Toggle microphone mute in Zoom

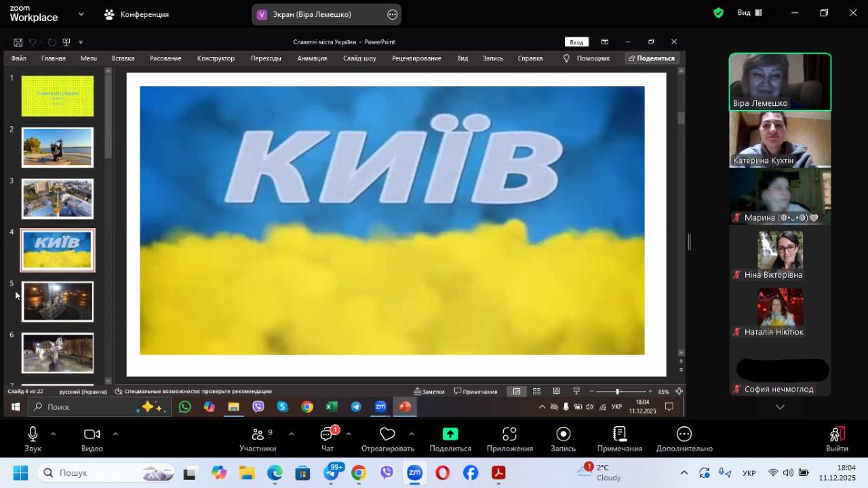pos(33,434)
